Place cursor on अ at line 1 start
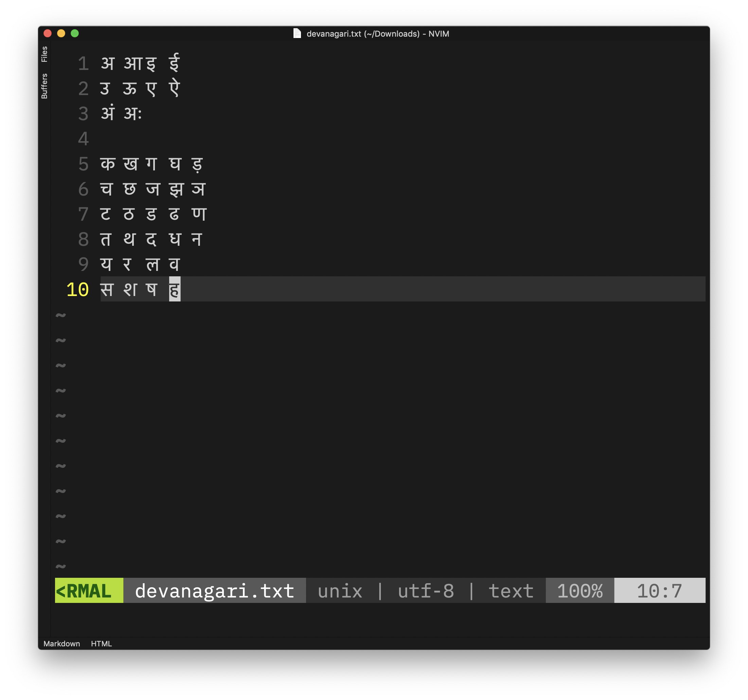748x700 pixels. point(108,63)
